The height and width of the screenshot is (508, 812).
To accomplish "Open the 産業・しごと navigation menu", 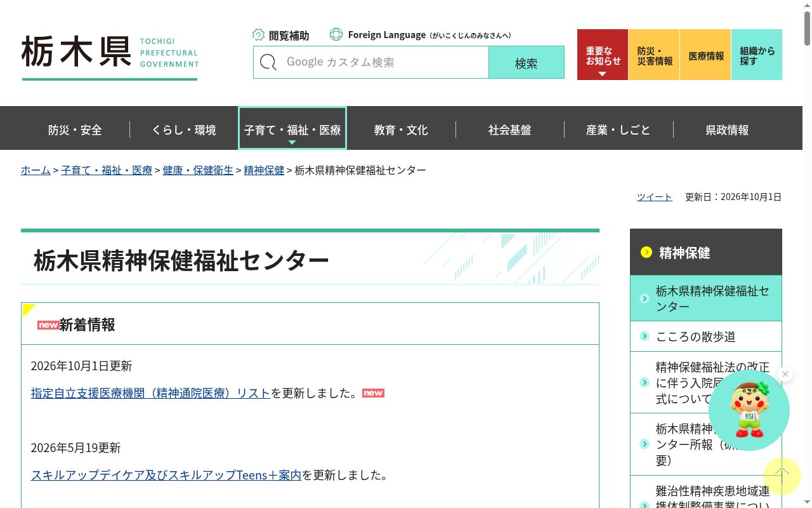I will pyautogui.click(x=619, y=130).
